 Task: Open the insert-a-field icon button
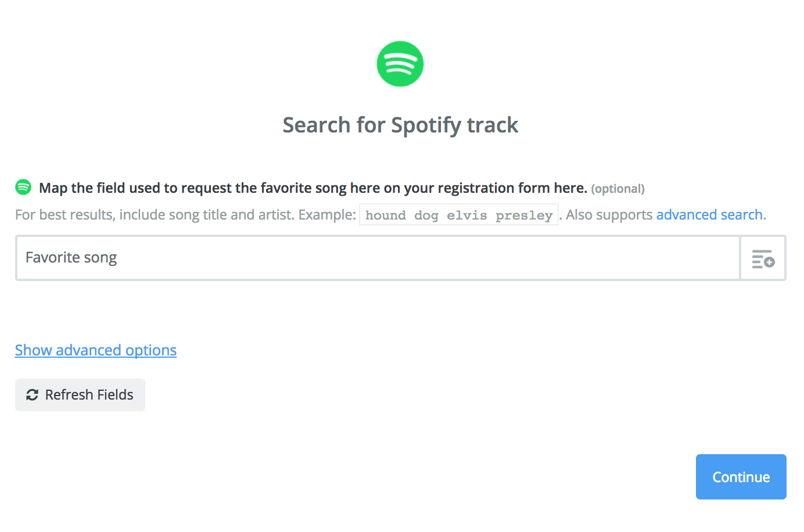pos(763,258)
